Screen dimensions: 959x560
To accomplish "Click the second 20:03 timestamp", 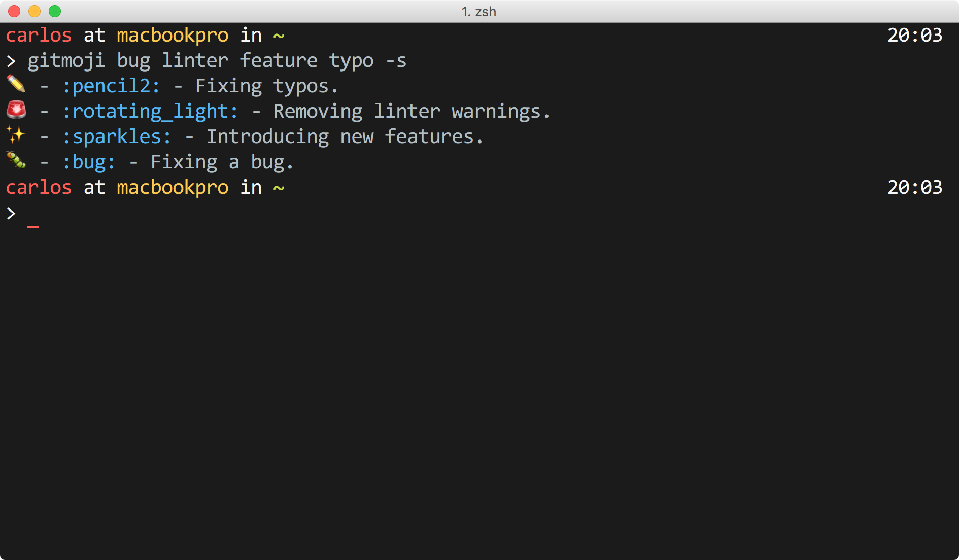I will coord(915,187).
